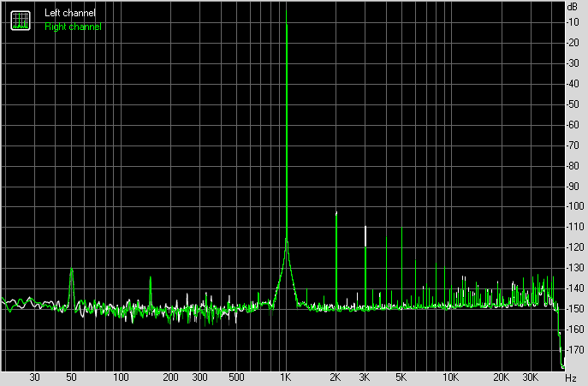Click the 200 frequency axis label
The width and height of the screenshot is (588, 386).
tap(170, 377)
